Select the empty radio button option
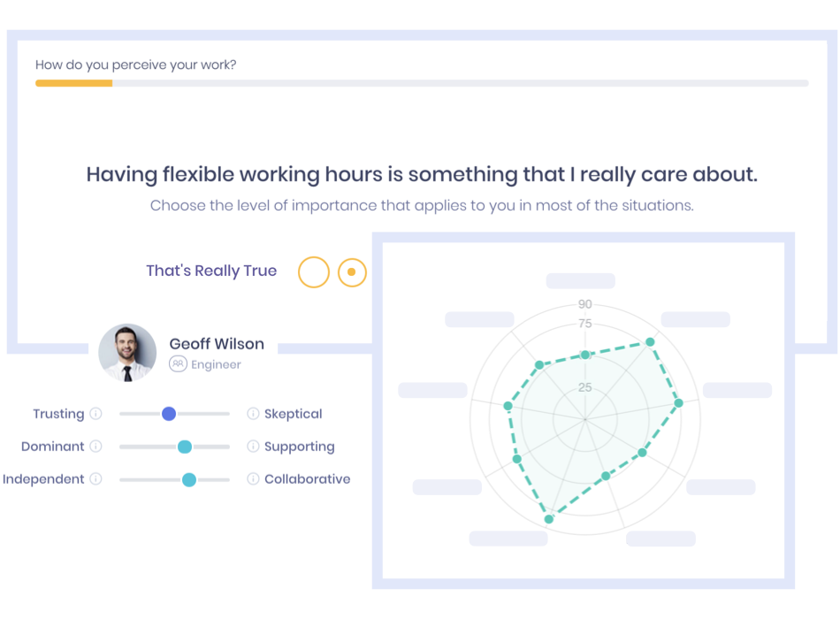 click(x=313, y=272)
